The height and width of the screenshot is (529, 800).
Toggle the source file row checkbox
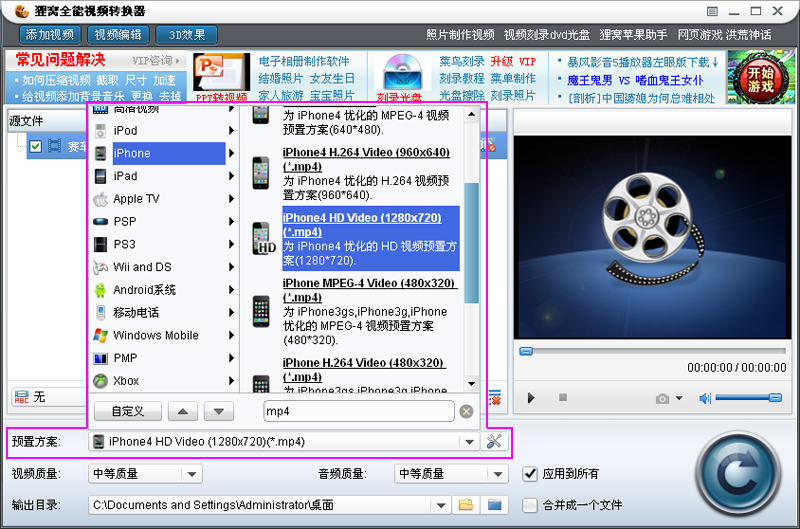click(35, 146)
